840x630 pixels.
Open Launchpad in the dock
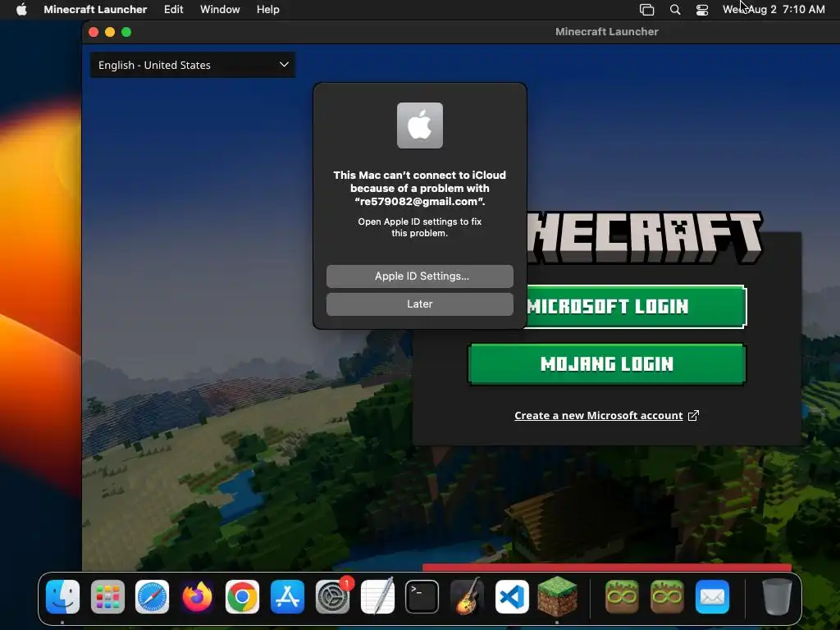[x=107, y=596]
